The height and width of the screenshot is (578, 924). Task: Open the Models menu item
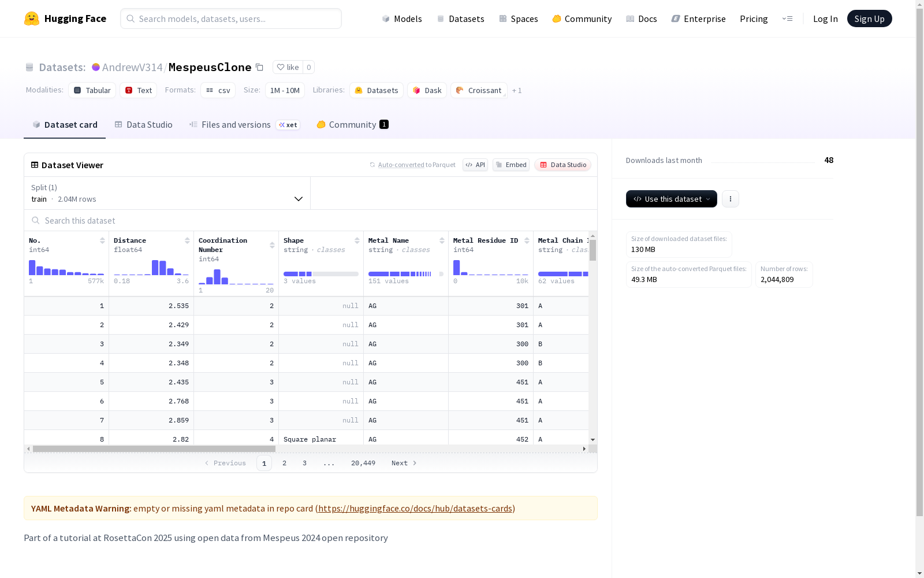[x=402, y=18]
